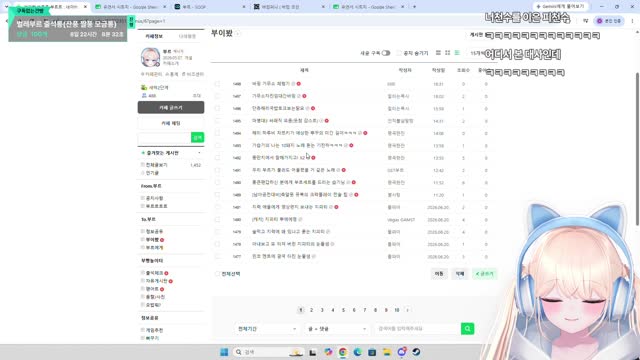The width and height of the screenshot is (640, 360).
Task: Open 인기글 in the sidebar
Action: pyautogui.click(x=152, y=173)
